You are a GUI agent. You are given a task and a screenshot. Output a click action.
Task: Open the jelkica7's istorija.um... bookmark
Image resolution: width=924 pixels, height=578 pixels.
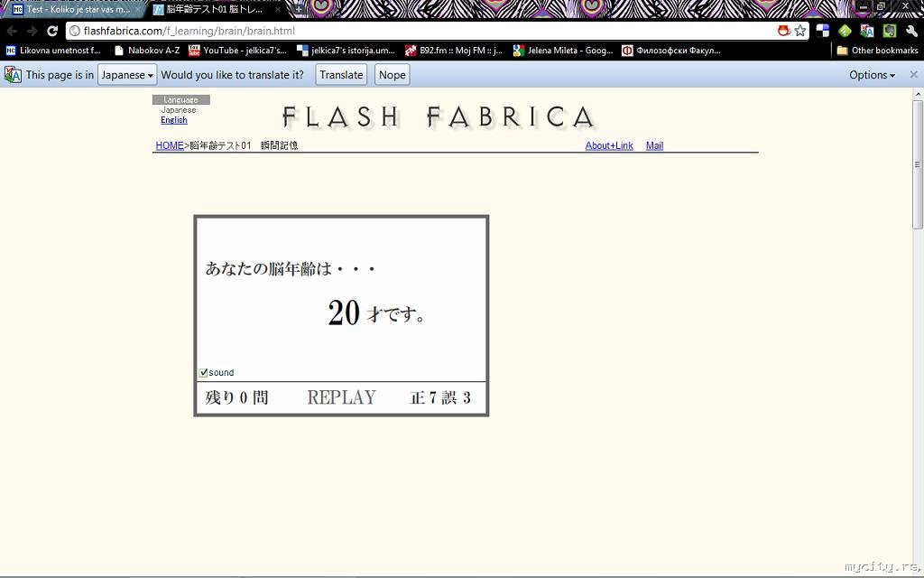coord(346,51)
